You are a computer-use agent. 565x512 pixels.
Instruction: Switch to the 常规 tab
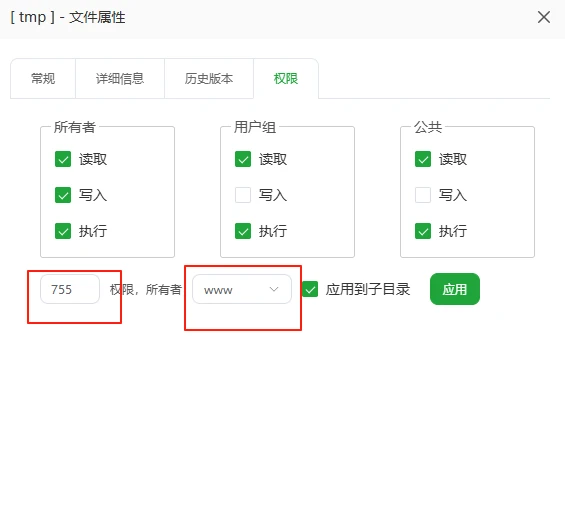tap(43, 79)
